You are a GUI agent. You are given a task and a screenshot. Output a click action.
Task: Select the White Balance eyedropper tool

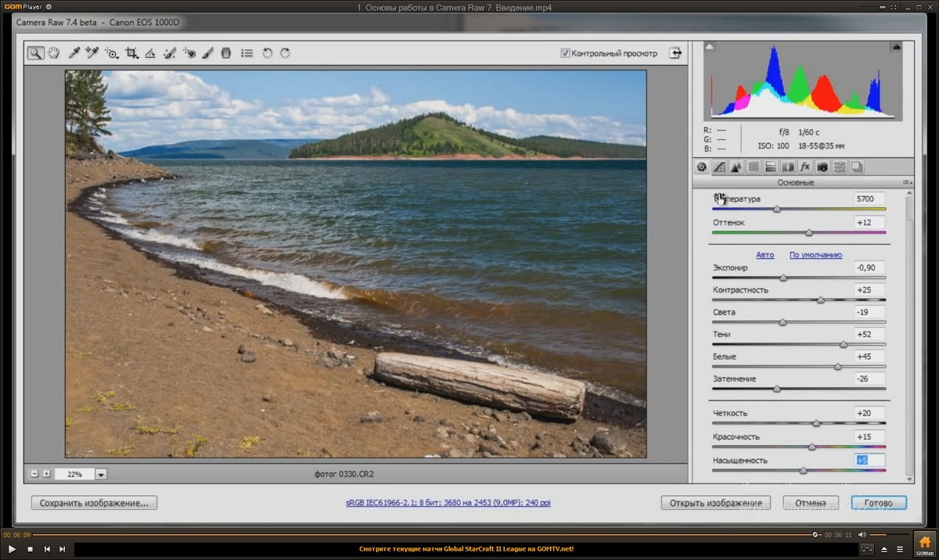click(74, 53)
